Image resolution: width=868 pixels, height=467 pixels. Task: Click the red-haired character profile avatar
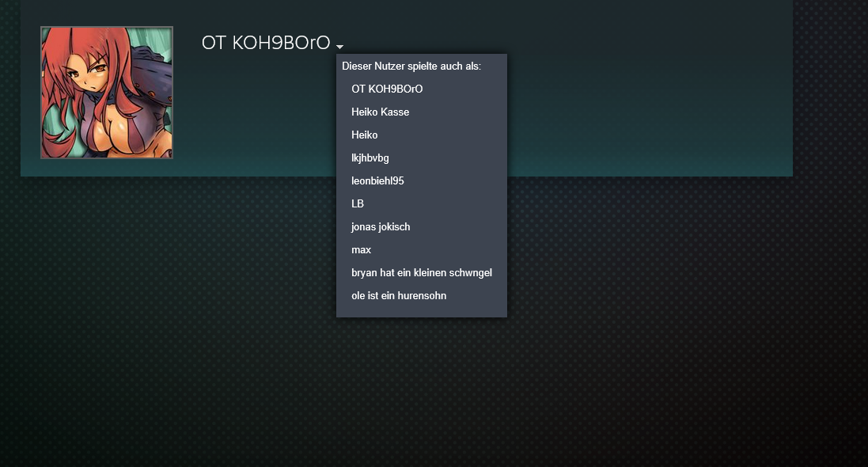click(x=107, y=93)
